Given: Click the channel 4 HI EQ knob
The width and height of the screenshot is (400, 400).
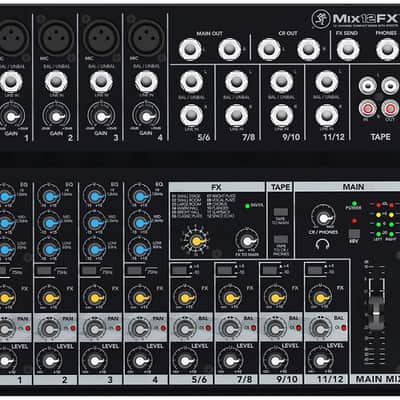Looking at the screenshot, I should tap(140, 197).
